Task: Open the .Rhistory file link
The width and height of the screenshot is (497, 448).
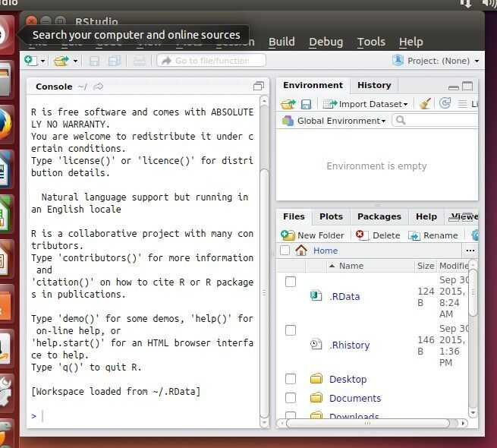Action: click(x=349, y=345)
